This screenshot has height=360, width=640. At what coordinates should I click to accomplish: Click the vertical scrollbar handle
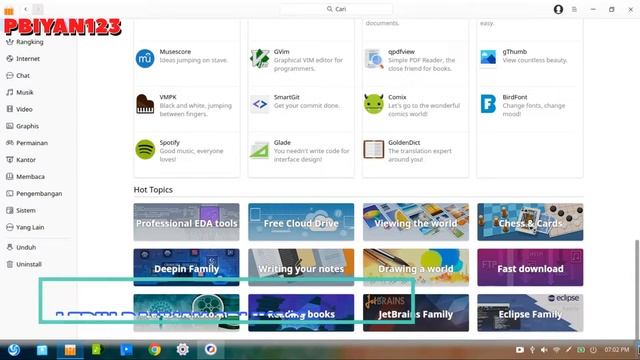click(636, 289)
